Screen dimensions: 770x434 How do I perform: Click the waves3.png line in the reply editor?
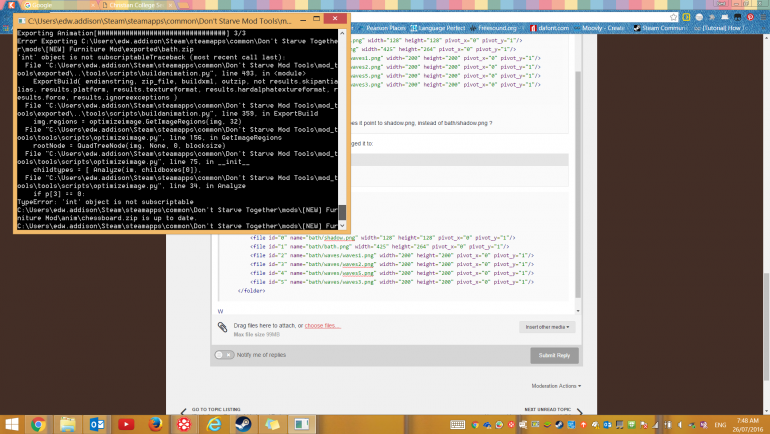point(392,282)
